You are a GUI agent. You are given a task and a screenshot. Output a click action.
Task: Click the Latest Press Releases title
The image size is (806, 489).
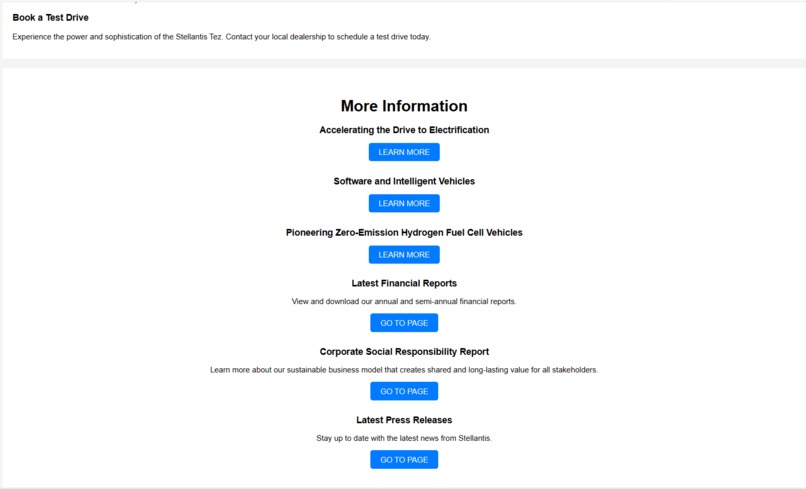click(404, 420)
